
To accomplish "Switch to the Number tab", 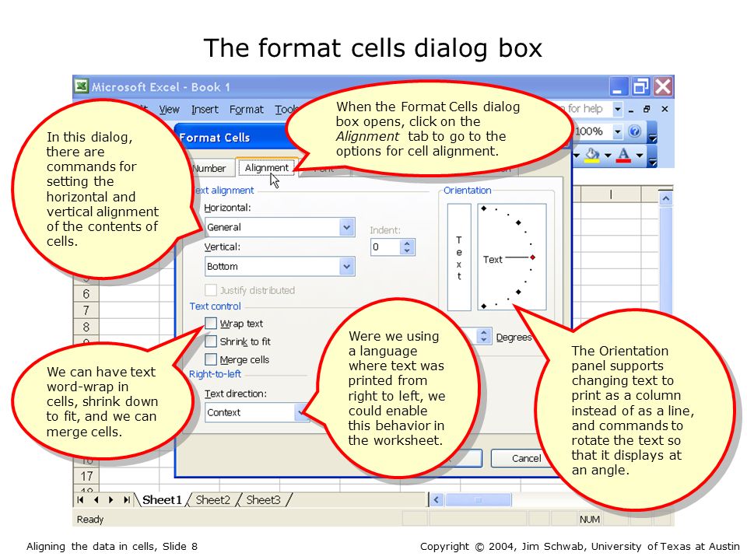I will point(209,169).
